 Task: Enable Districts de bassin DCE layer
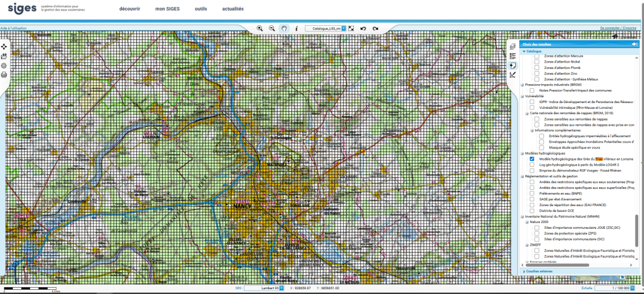[532, 210]
